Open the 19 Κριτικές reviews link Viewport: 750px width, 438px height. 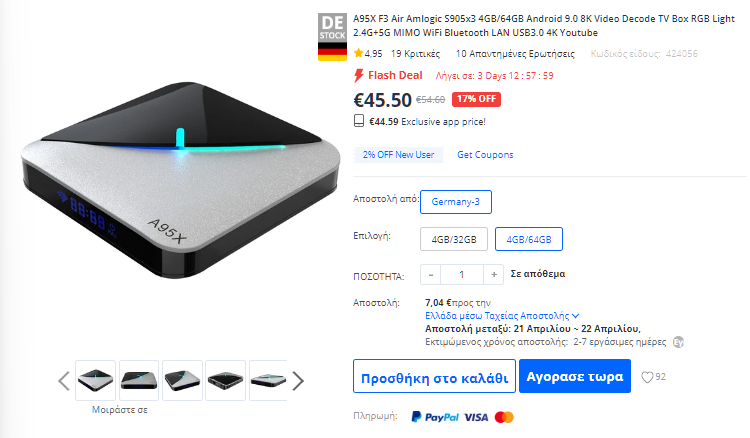coord(415,54)
